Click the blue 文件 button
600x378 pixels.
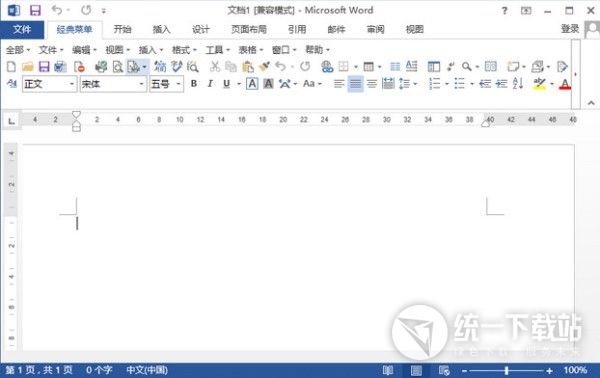(x=22, y=29)
